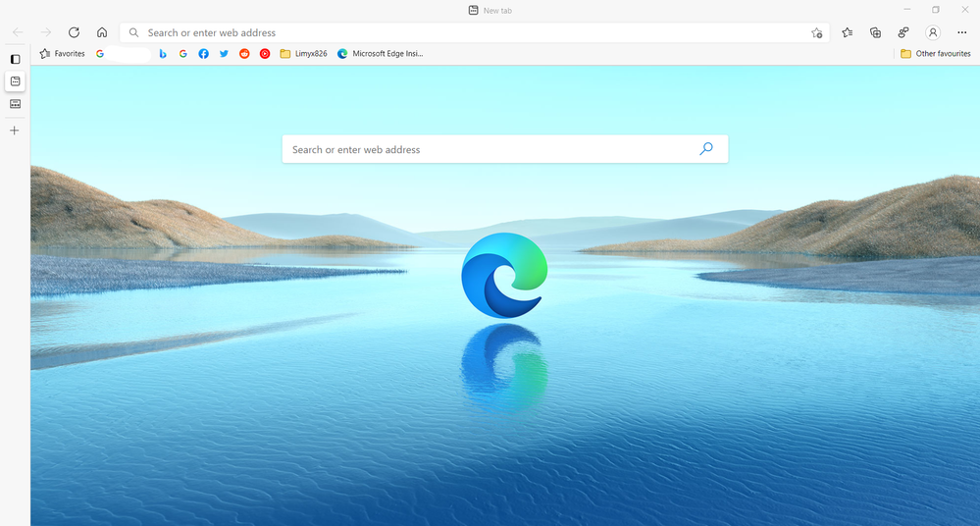Click the New tab title text

click(497, 11)
